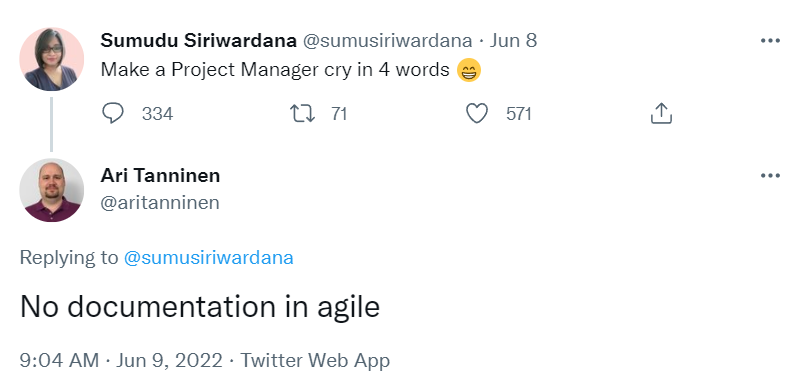Click the 71 retweets count
796x375 pixels.
(339, 114)
